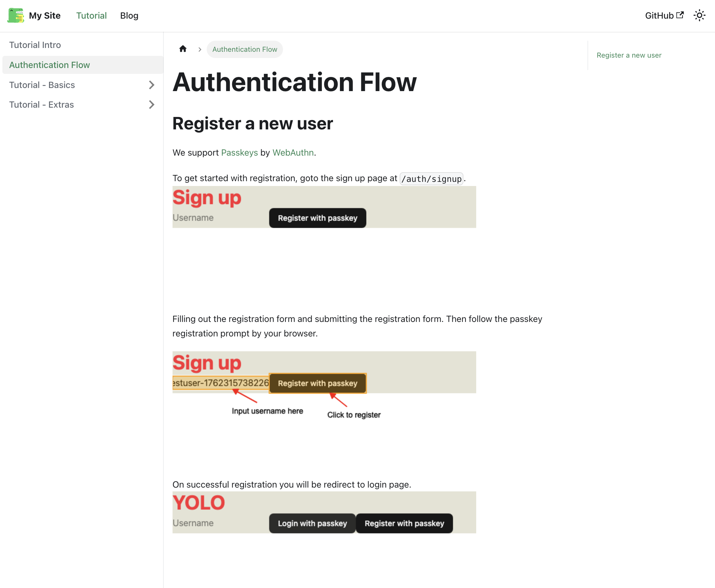The image size is (715, 588).
Task: Click the My Site title
Action: point(45,15)
